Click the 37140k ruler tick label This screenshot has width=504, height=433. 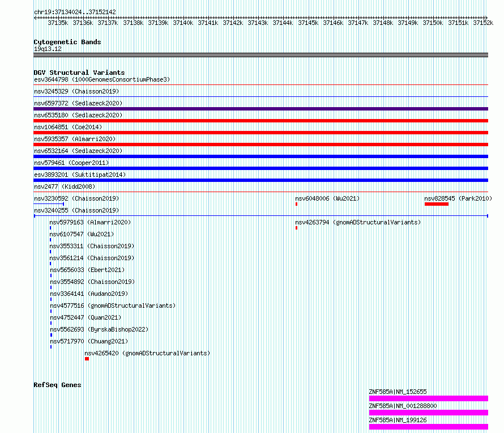(183, 23)
